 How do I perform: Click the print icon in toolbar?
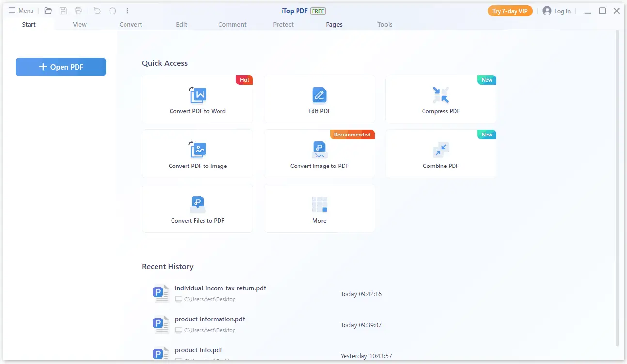[x=78, y=11]
